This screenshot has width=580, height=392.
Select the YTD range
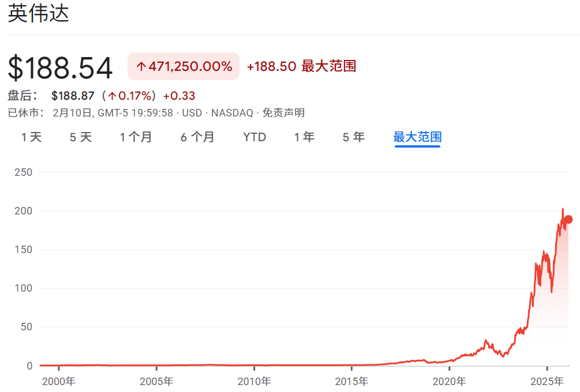click(255, 137)
